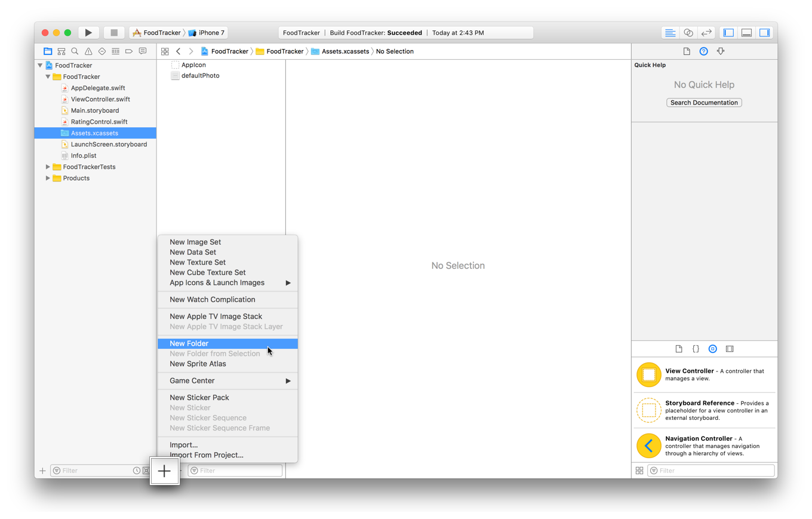The image size is (812, 519).
Task: Show the Media library
Action: (730, 349)
